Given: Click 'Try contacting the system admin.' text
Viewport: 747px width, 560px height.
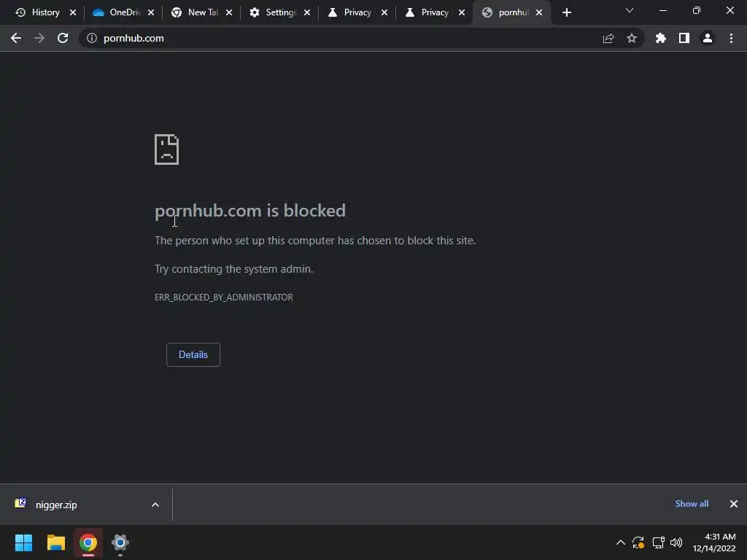Looking at the screenshot, I should (234, 269).
